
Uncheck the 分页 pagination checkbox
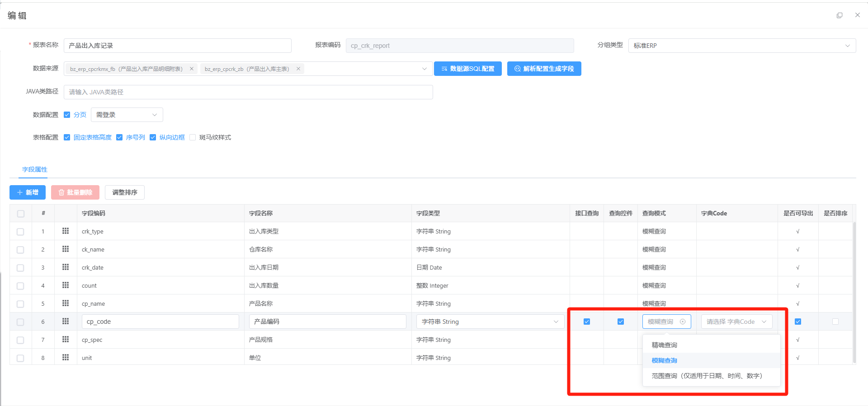67,115
